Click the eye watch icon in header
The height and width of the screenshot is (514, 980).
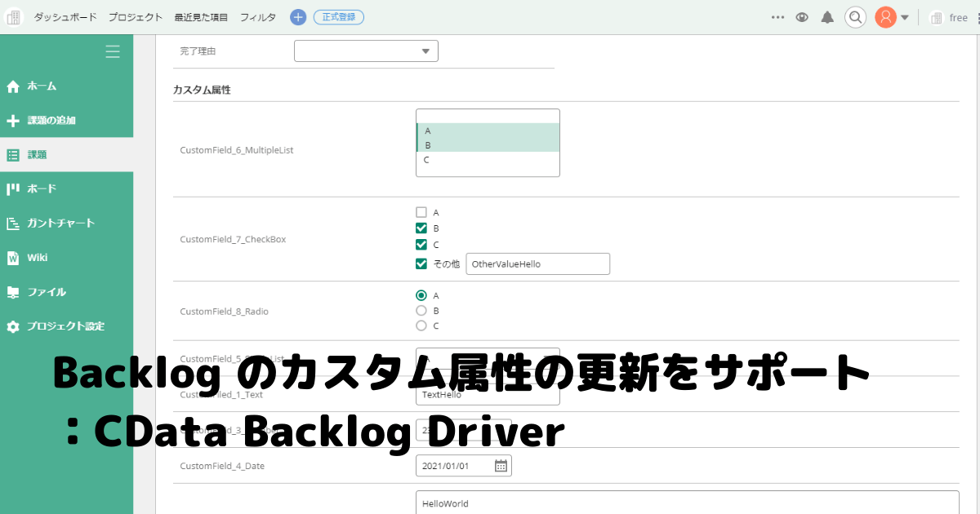pyautogui.click(x=802, y=17)
